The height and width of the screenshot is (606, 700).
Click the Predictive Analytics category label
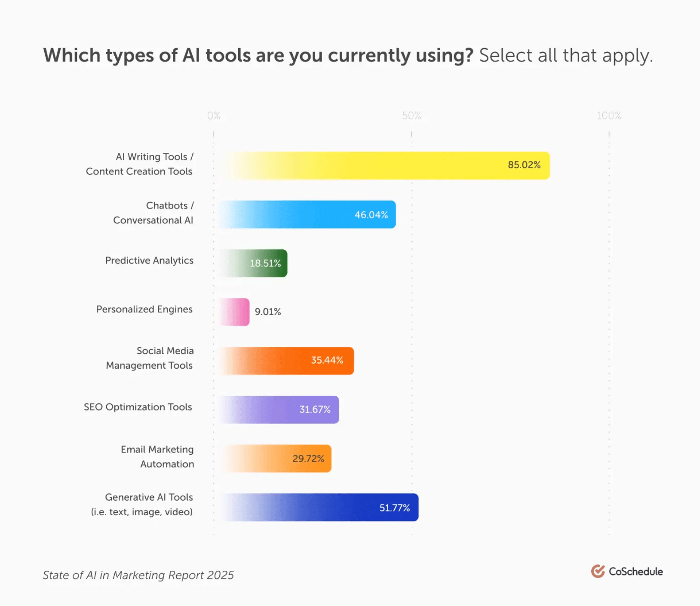149,260
